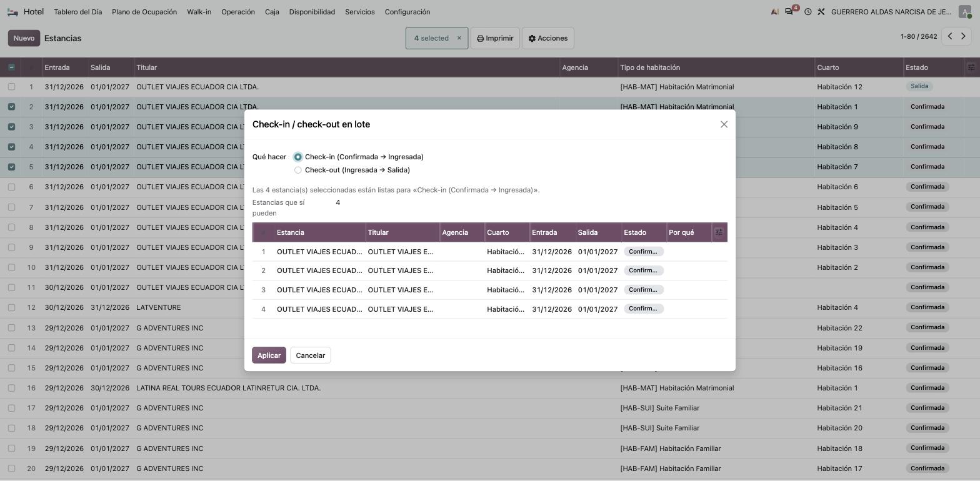Untick the checkbox for row 3, Habitación 9
980x481 pixels.
11,127
